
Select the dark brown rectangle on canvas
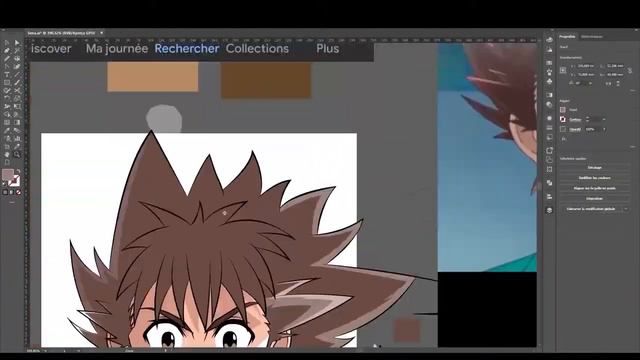[x=266, y=80]
